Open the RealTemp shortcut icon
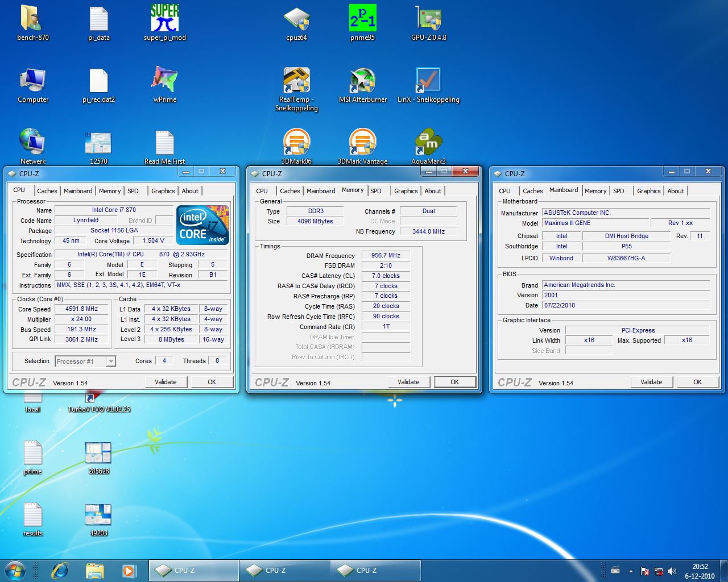 pos(296,81)
